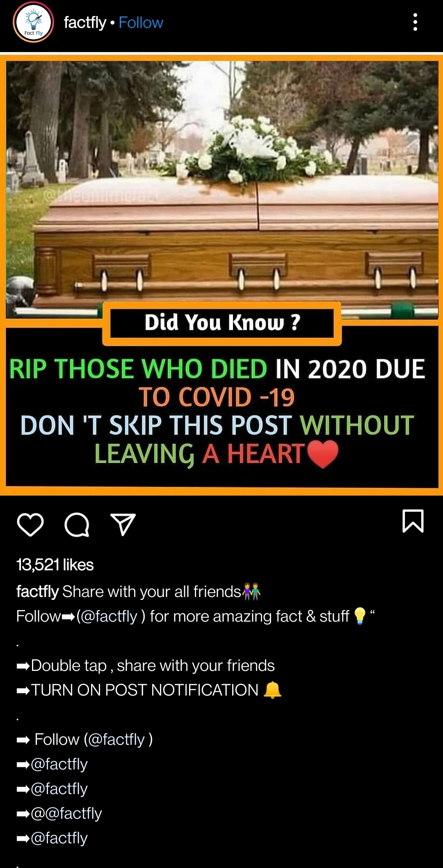This screenshot has height=868, width=443.
Task: Open factfly username in the caption
Action: pyautogui.click(x=37, y=592)
